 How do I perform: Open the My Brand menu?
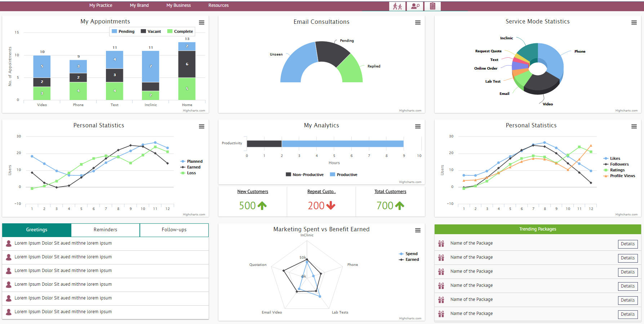(139, 5)
